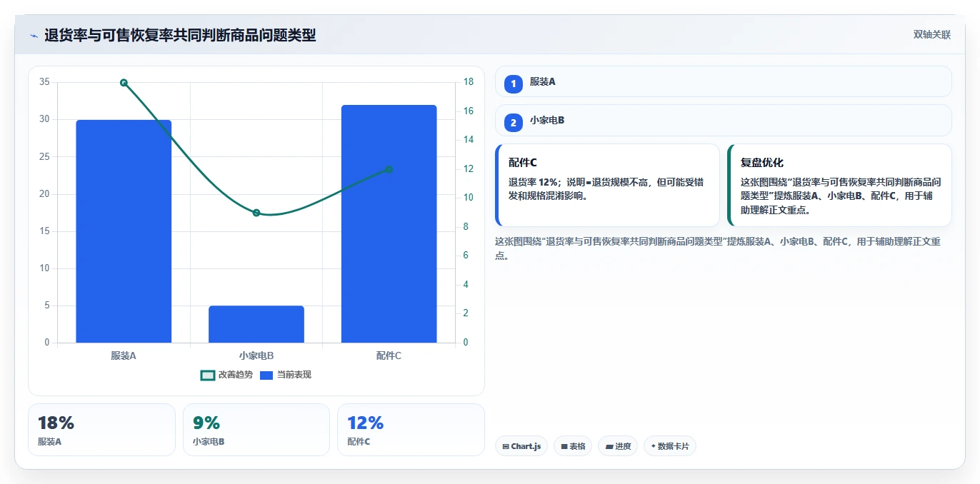This screenshot has width=980, height=484.
Task: Click the number 1 badge for 服装A
Action: (513, 84)
